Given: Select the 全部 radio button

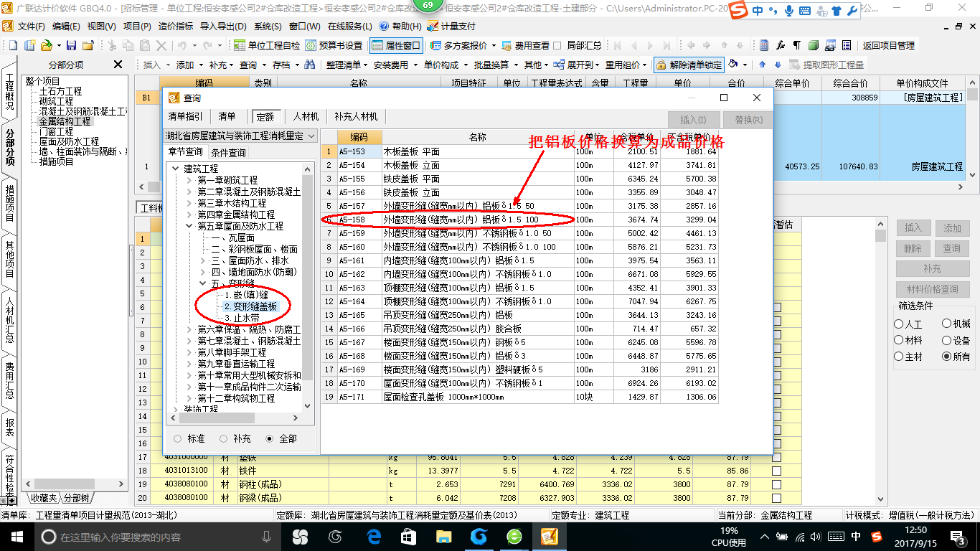Looking at the screenshot, I should coord(270,438).
